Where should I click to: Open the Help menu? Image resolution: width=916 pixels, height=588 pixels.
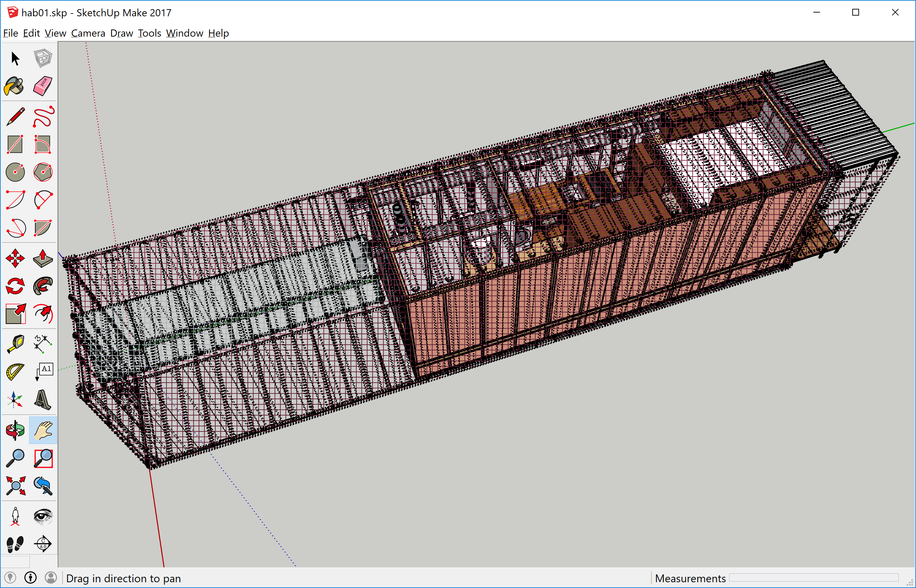(218, 33)
